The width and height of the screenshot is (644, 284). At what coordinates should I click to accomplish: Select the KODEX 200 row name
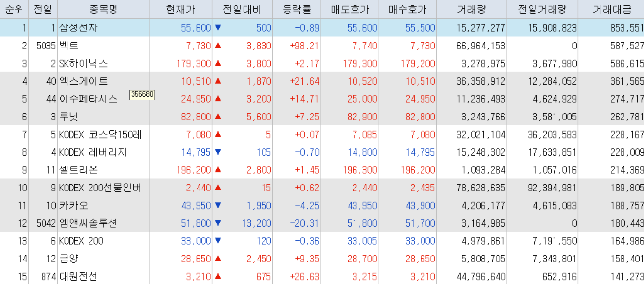coord(81,241)
